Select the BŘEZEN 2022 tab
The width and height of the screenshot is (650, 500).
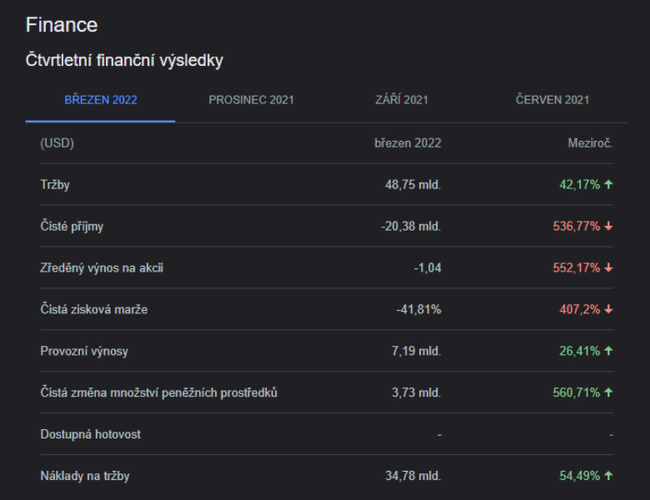click(100, 100)
